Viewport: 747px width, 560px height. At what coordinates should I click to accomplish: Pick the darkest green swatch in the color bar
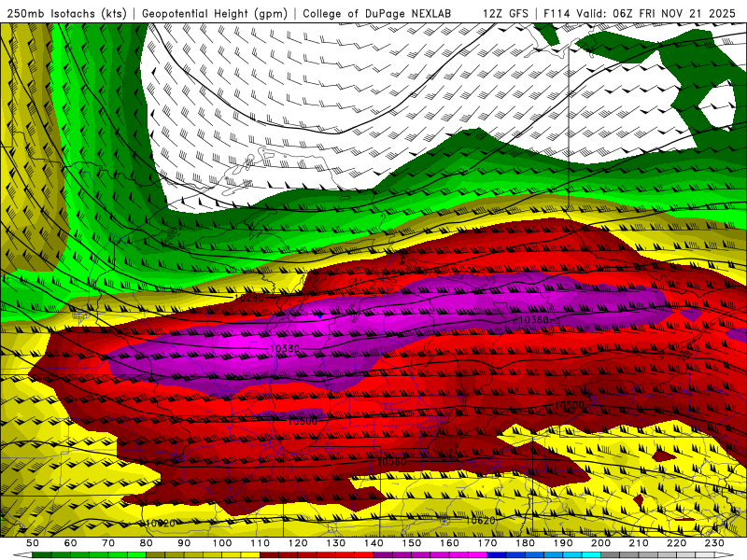tap(41, 555)
